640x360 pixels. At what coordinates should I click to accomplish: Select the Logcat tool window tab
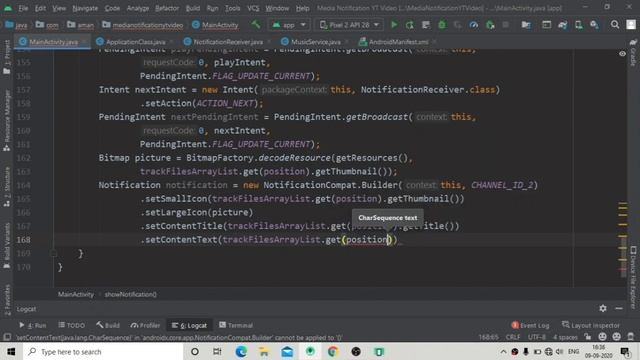[189, 325]
